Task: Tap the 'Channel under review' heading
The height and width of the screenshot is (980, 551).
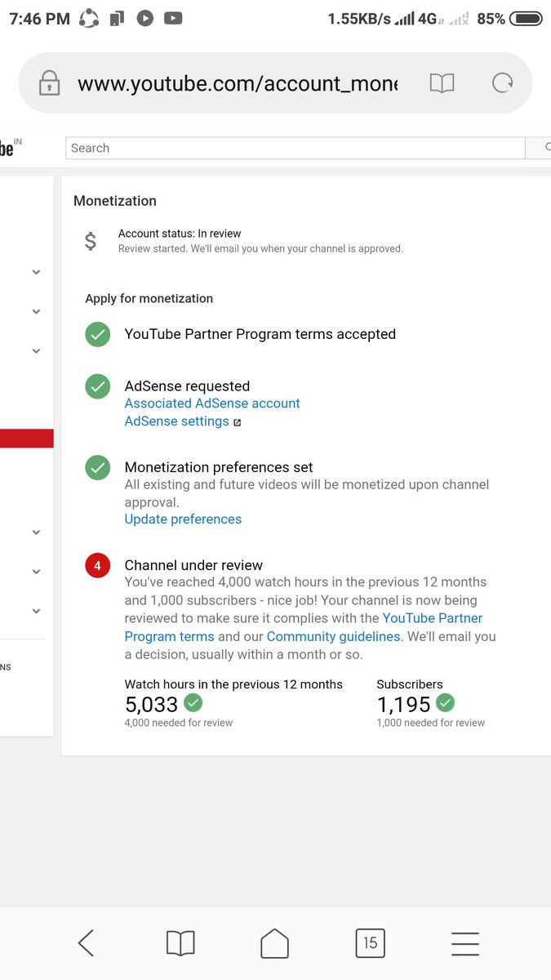Action: tap(193, 565)
